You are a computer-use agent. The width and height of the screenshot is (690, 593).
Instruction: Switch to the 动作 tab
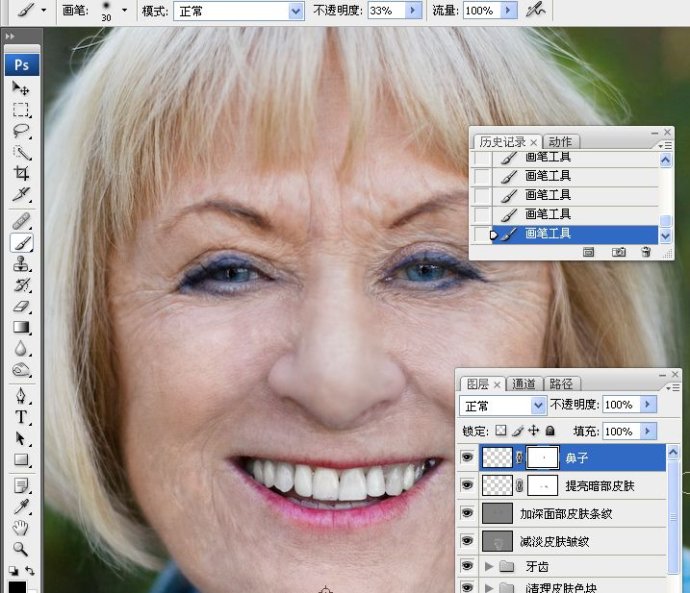coord(560,142)
